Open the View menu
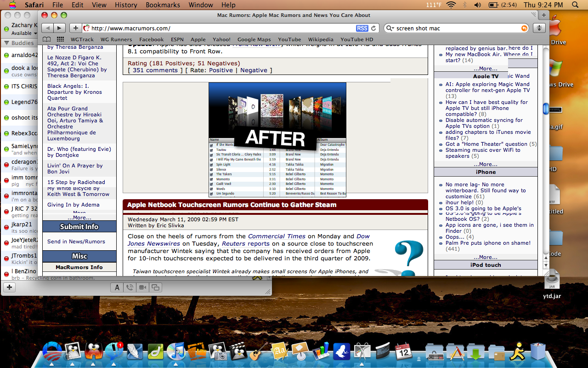The width and height of the screenshot is (588, 368). 99,5
